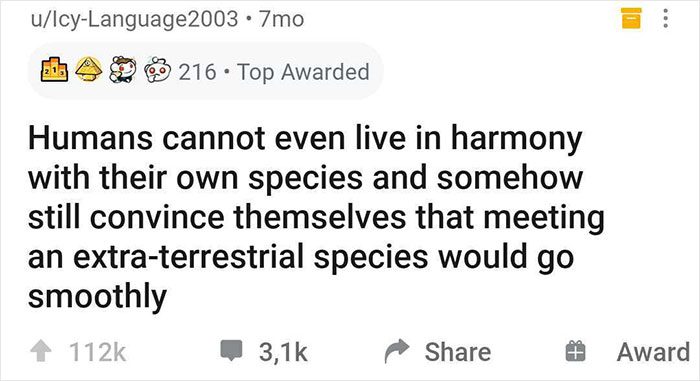
Task: Click the yellow archived box icon
Action: pyautogui.click(x=631, y=18)
